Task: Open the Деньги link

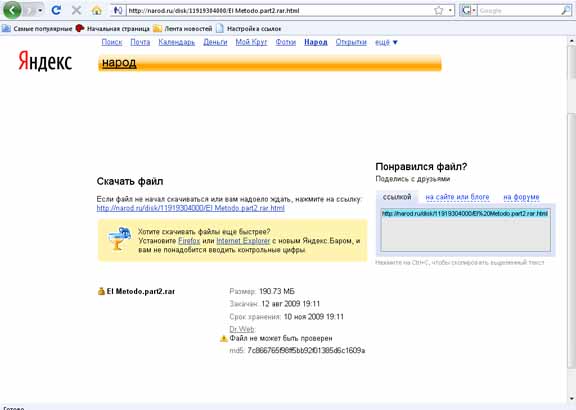Action: [x=215, y=42]
